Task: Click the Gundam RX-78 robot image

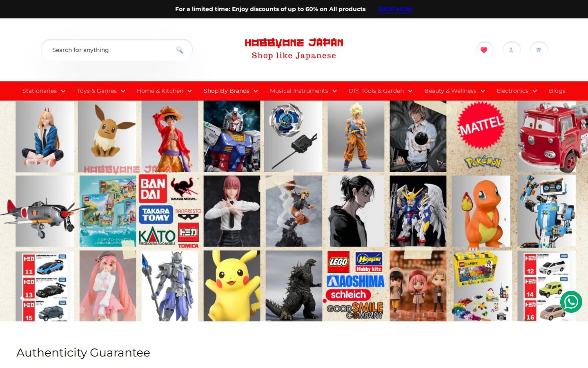Action: (232, 136)
